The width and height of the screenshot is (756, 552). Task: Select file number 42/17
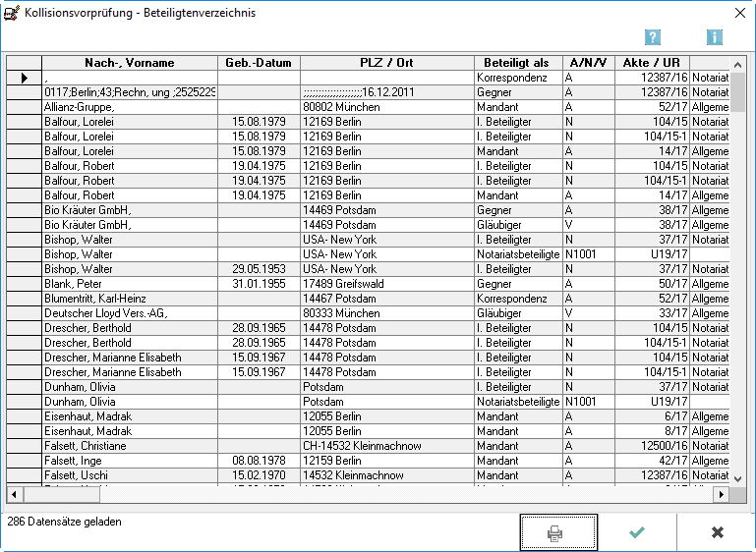[653, 461]
